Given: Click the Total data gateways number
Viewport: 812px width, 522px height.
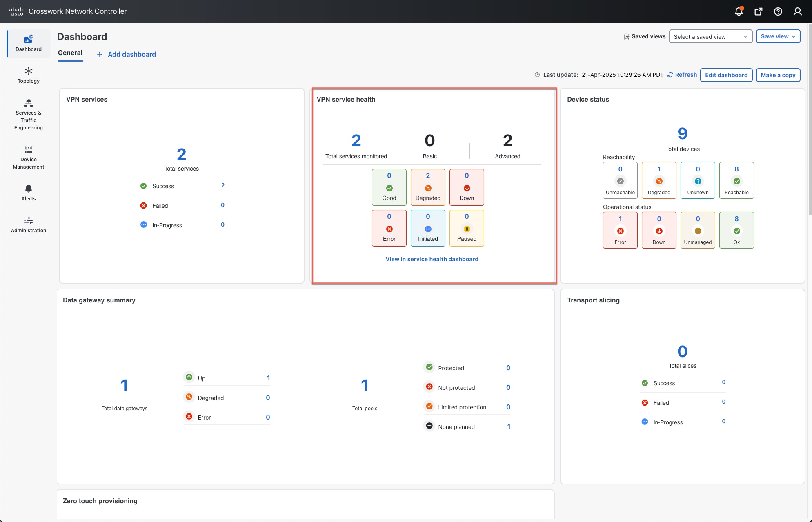Looking at the screenshot, I should tap(125, 385).
